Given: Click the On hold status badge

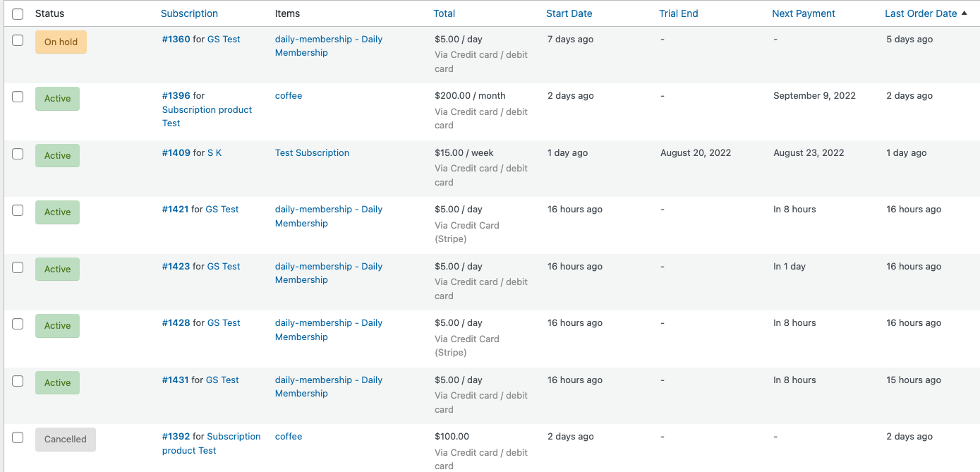Looking at the screenshot, I should (x=61, y=42).
